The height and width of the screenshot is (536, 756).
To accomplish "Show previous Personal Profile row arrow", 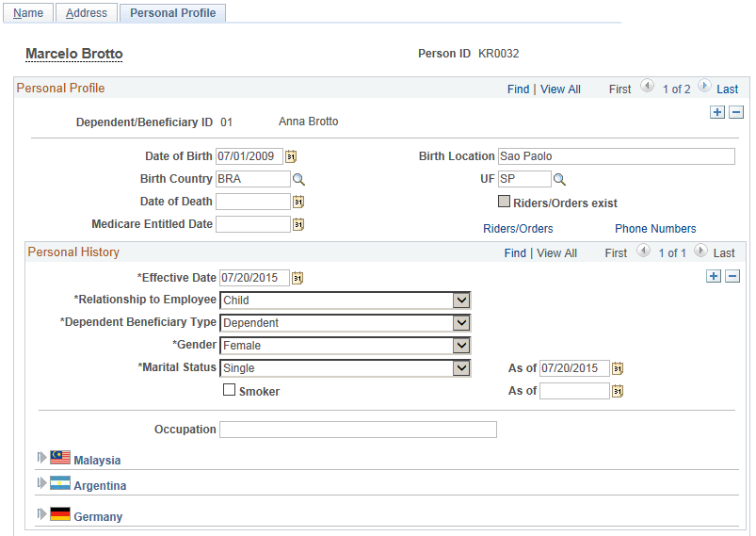I will [647, 86].
